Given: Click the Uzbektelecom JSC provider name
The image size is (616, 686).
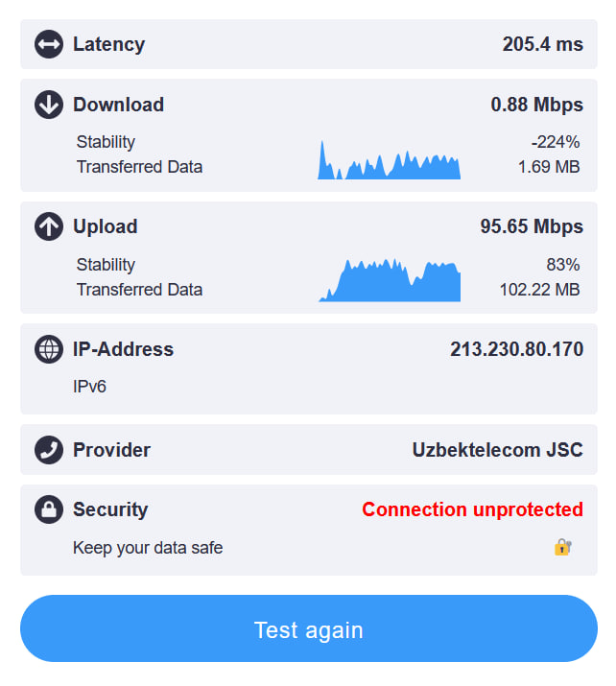Looking at the screenshot, I should click(x=497, y=450).
